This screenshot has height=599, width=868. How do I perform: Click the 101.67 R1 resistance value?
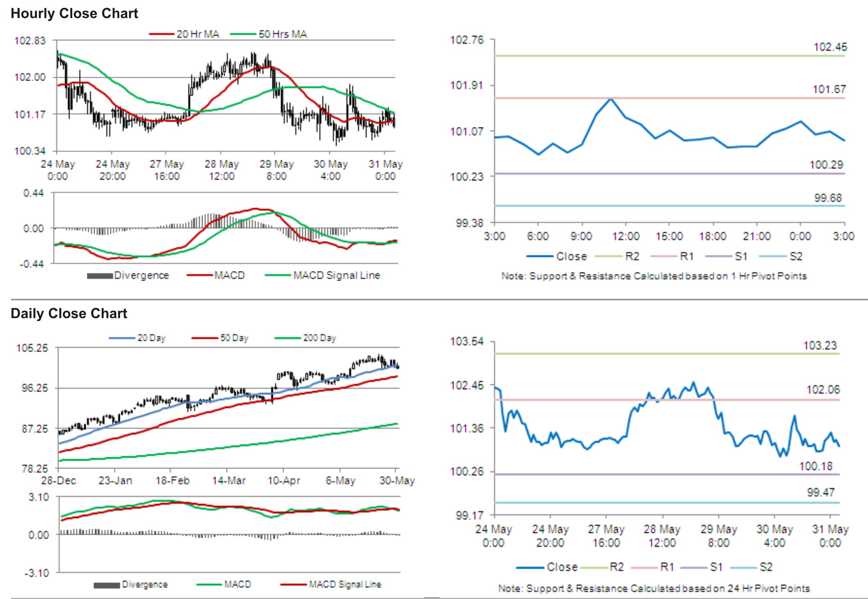point(829,89)
